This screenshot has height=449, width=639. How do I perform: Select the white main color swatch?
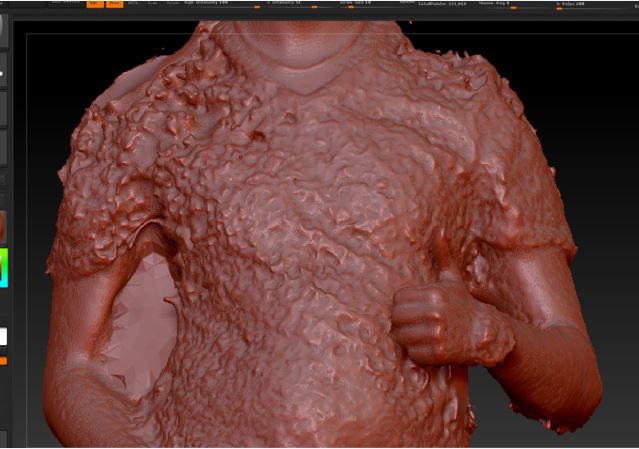coord(3,336)
